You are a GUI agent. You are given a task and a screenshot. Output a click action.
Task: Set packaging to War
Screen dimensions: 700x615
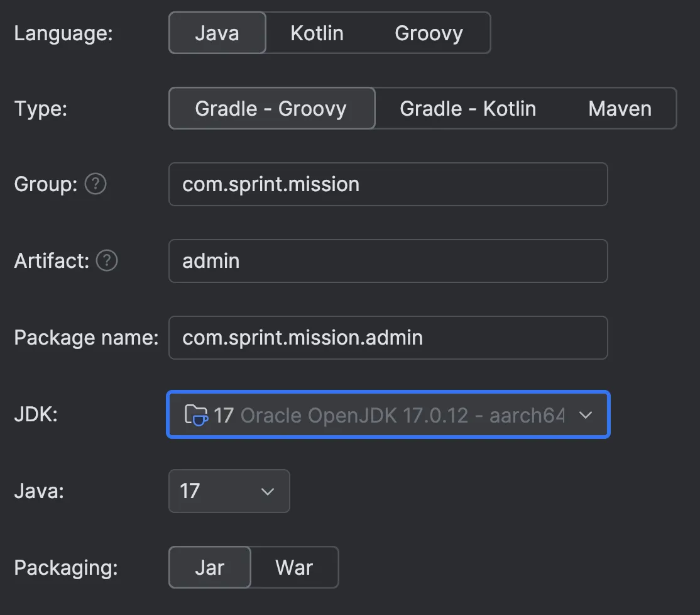[294, 567]
